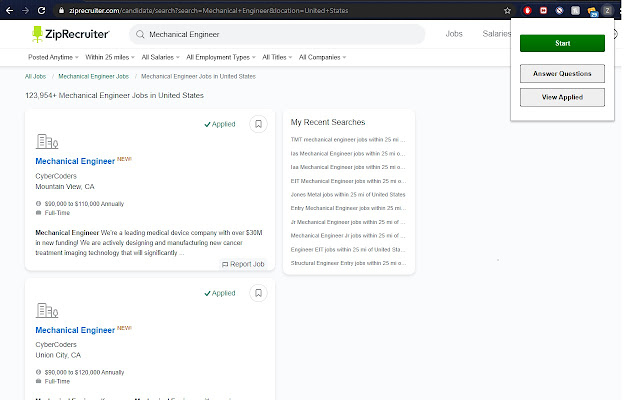Open the Within 25 miles dropdown
The height and width of the screenshot is (400, 640).
point(110,57)
